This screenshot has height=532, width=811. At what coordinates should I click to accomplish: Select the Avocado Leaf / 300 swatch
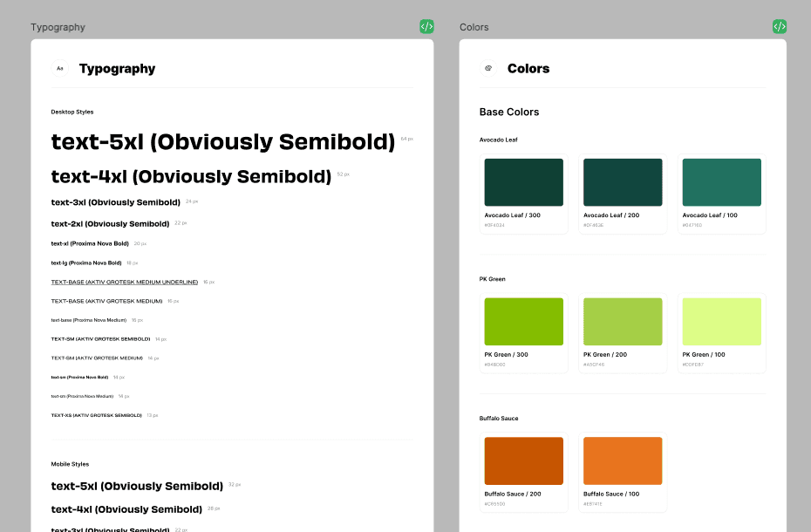[x=523, y=182]
